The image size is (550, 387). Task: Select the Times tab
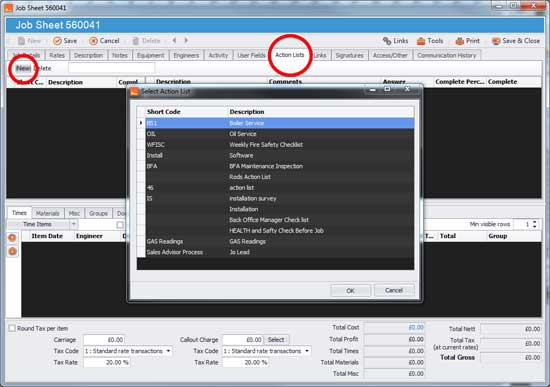(x=19, y=213)
